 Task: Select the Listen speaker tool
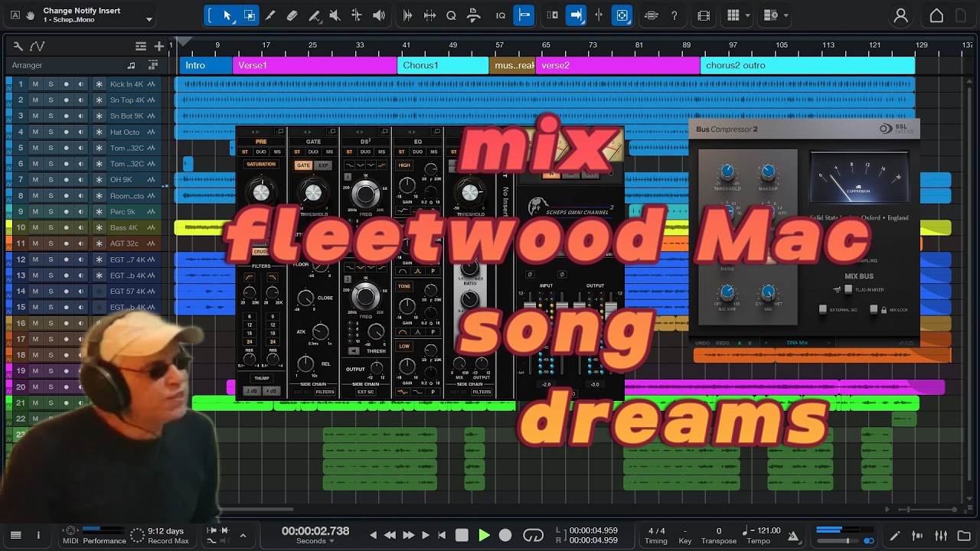tap(378, 15)
